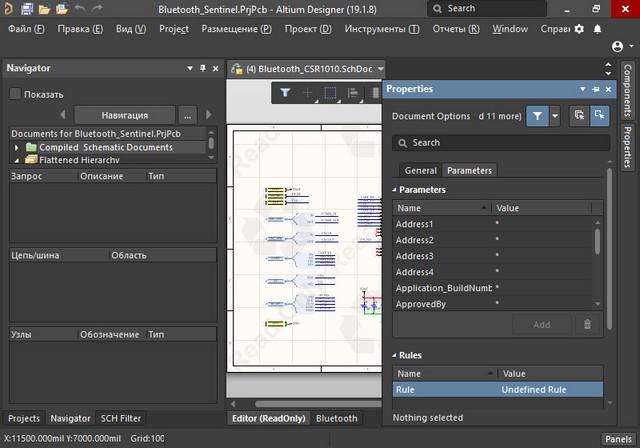This screenshot has width=640, height=448.
Task: Click the Redo arrow icon
Action: [x=97, y=8]
